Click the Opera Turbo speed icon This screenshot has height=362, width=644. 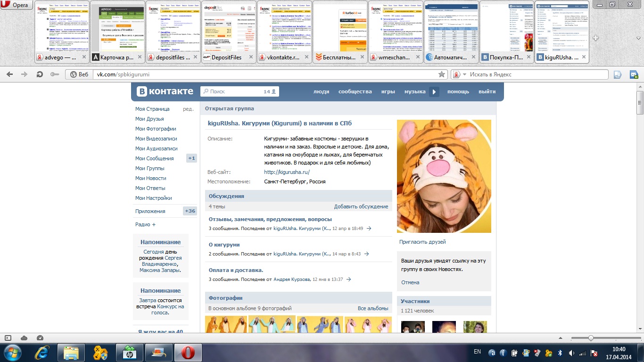pyautogui.click(x=40, y=338)
